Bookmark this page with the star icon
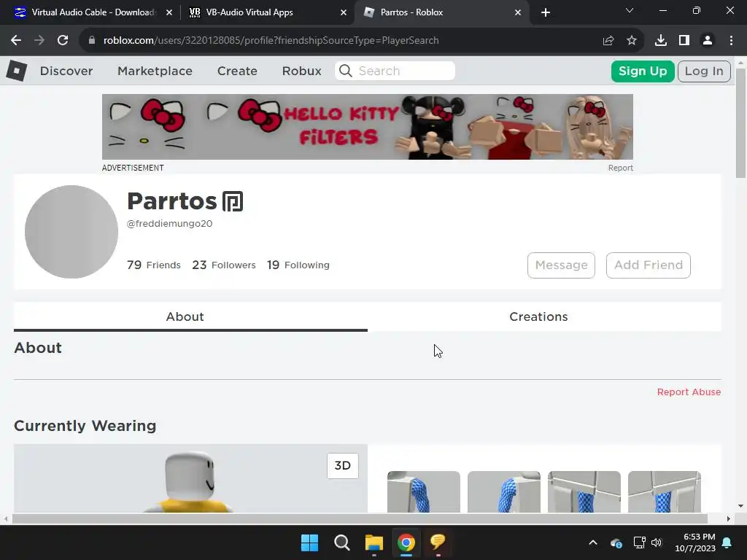Image resolution: width=747 pixels, height=560 pixels. click(632, 41)
